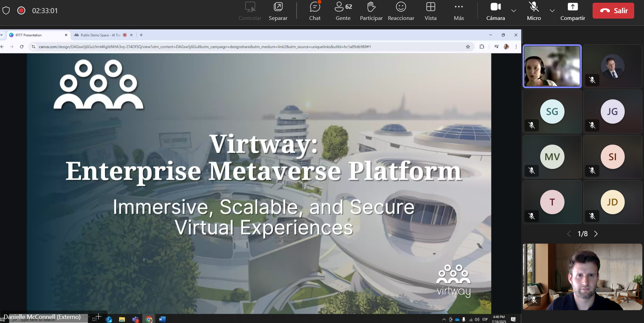Select the man in suit avatar tile
The height and width of the screenshot is (323, 644).
click(x=613, y=66)
